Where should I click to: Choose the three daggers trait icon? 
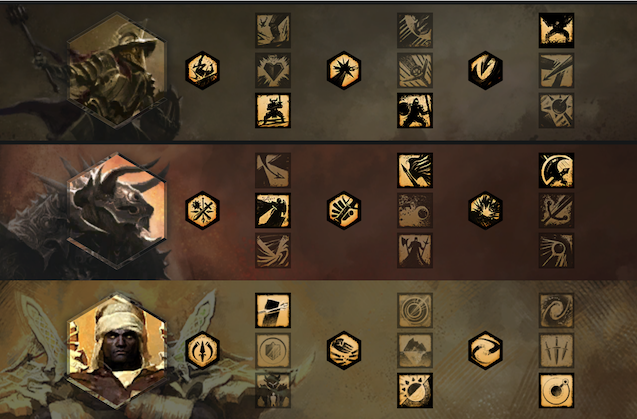point(556,350)
